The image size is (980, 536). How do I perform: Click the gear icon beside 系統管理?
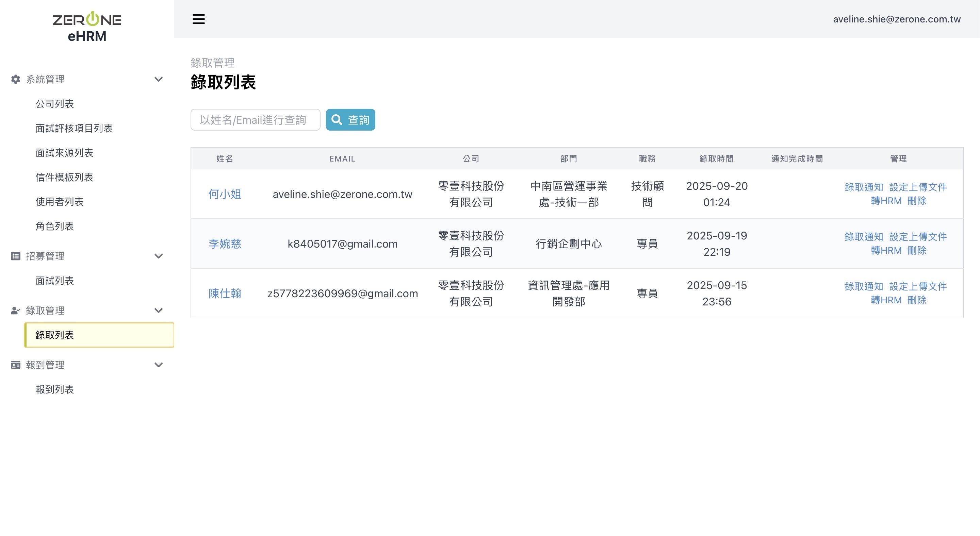click(16, 79)
